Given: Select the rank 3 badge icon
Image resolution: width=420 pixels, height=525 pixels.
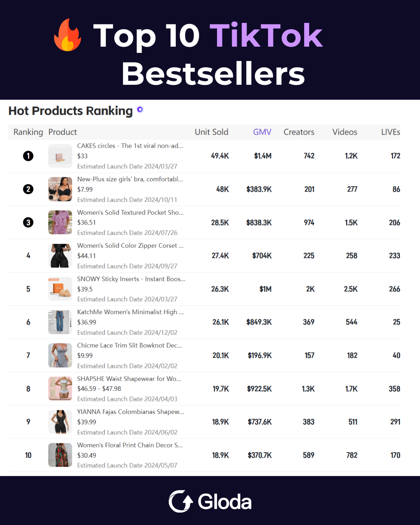Looking at the screenshot, I should click(x=28, y=222).
